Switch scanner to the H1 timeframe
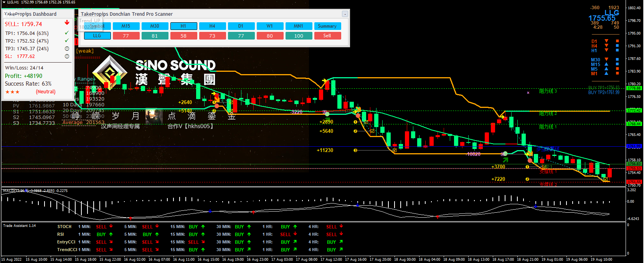 (x=183, y=26)
